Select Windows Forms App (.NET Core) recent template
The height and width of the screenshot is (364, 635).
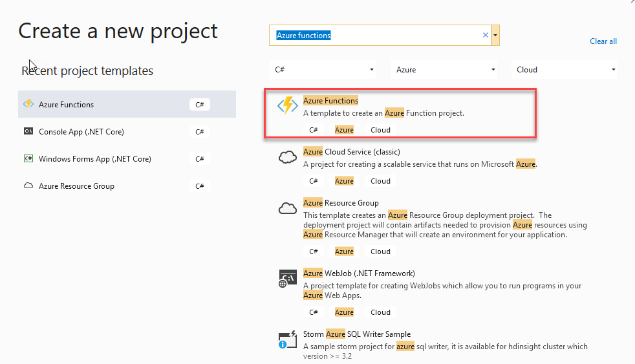127,158
